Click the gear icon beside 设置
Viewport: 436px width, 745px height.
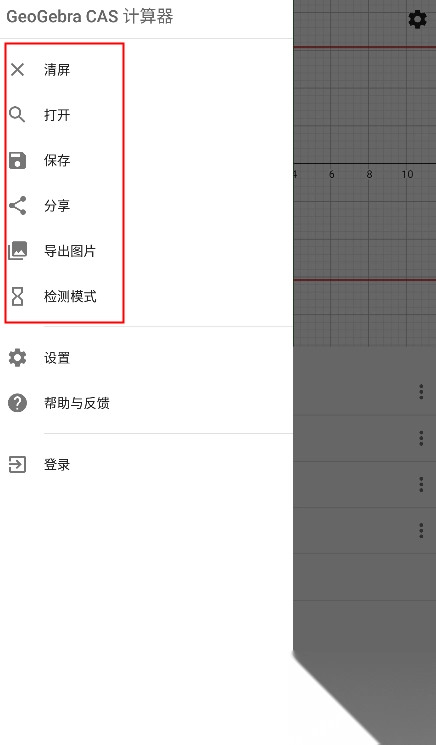[18, 357]
